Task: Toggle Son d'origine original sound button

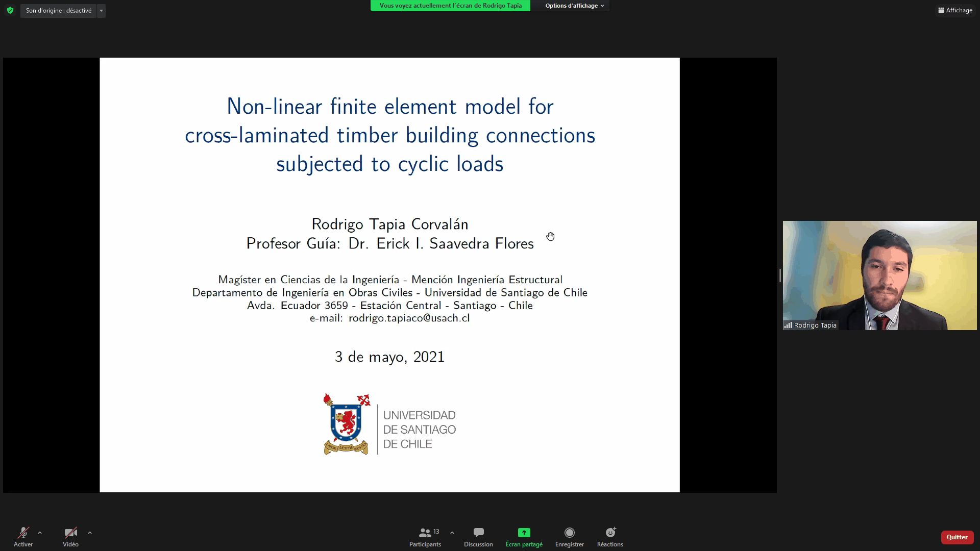Action: (58, 11)
